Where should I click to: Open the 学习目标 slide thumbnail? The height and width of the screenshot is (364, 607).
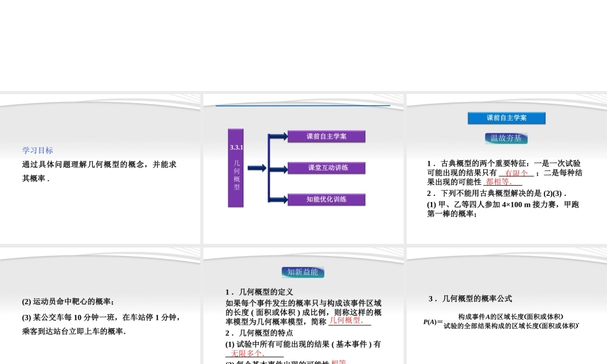click(x=100, y=169)
